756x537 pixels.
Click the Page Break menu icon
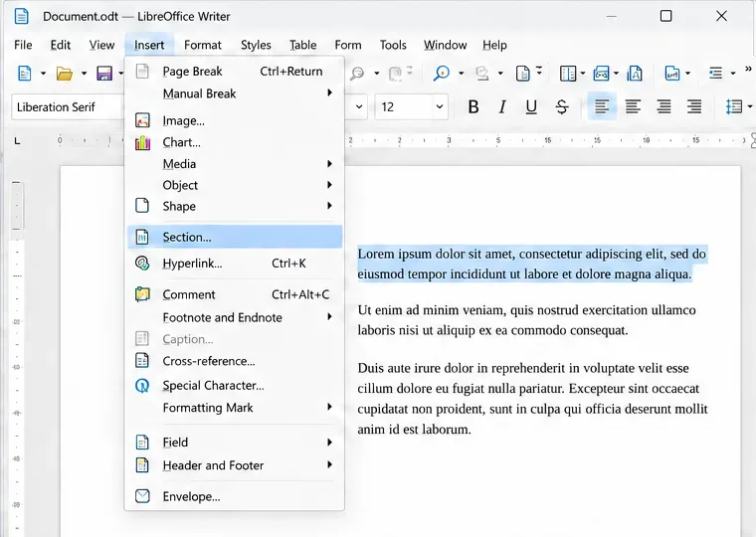coord(142,71)
